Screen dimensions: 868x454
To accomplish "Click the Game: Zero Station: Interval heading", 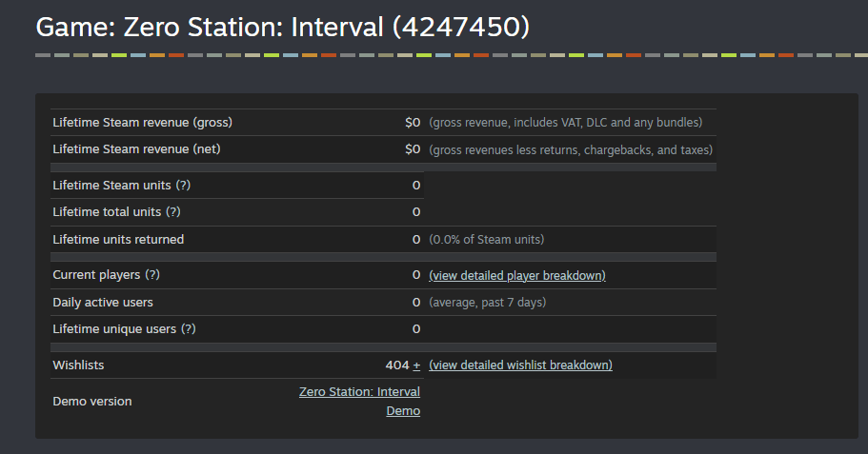I will tap(282, 27).
